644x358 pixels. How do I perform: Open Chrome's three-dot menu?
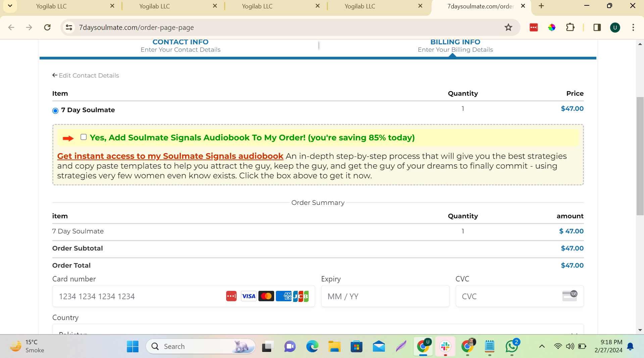pyautogui.click(x=633, y=28)
